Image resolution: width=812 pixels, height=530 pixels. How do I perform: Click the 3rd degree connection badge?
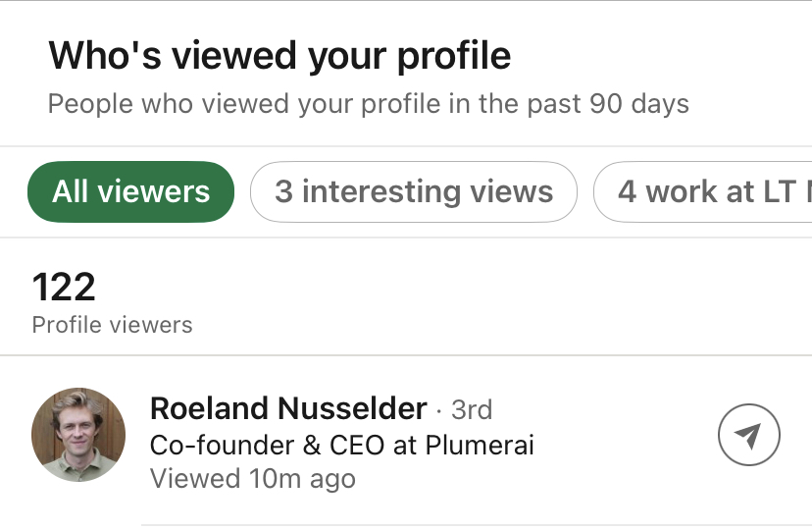(x=472, y=409)
